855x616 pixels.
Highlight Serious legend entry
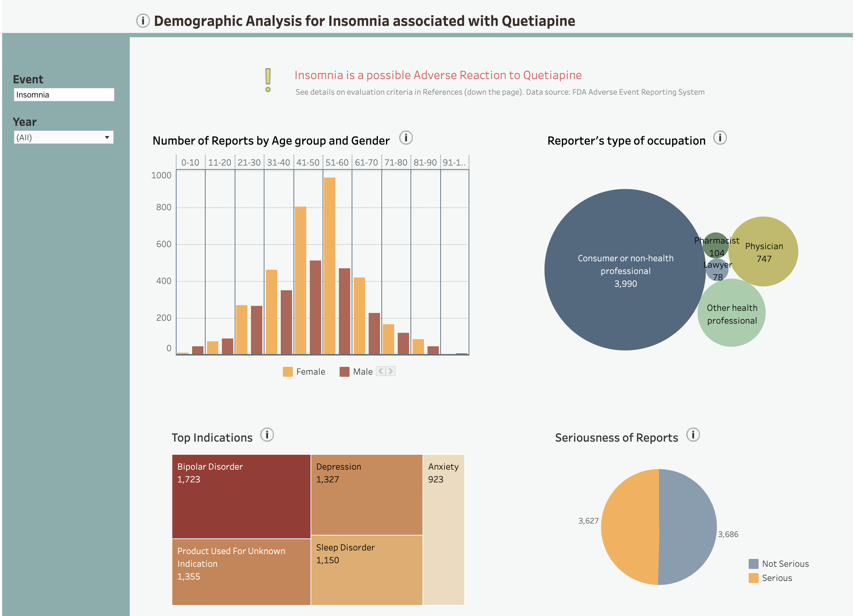[776, 578]
